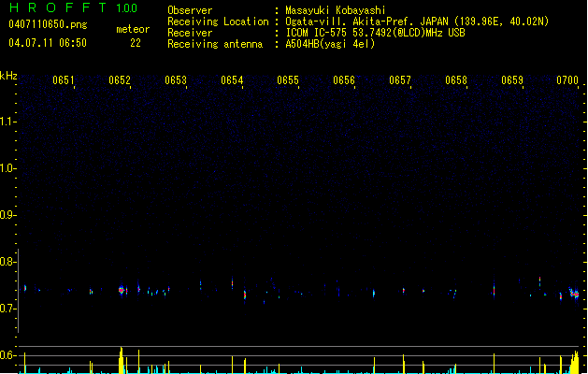The height and width of the screenshot is (374, 588).
Task: Click the 0654 time axis marker
Action: (232, 80)
